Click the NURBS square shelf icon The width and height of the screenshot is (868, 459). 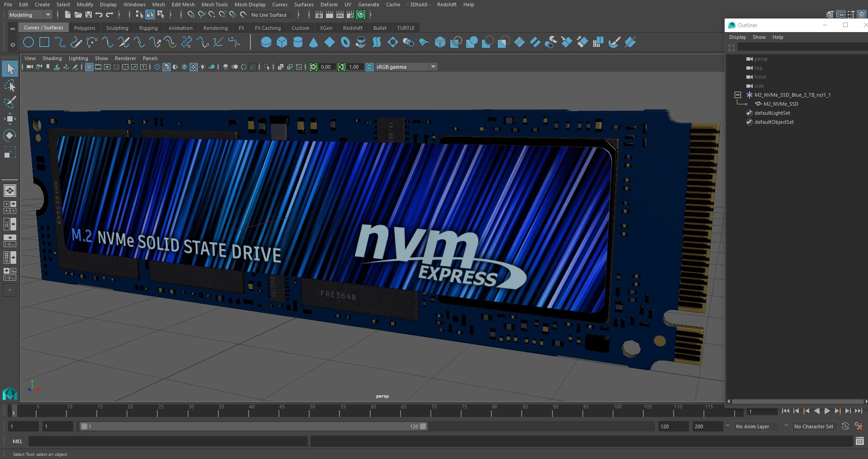(44, 42)
